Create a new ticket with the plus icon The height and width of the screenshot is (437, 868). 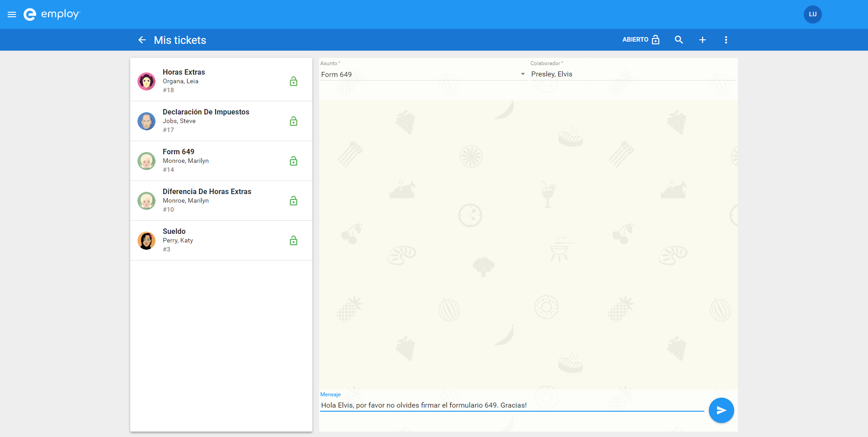pos(703,40)
